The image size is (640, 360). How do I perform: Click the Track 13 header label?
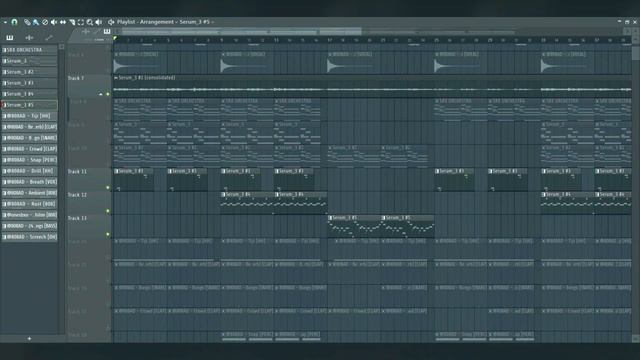click(x=77, y=218)
